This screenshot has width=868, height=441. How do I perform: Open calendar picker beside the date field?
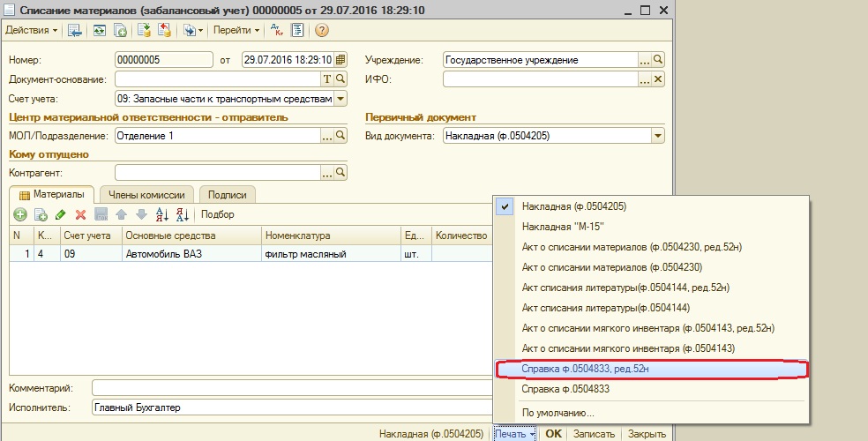340,60
